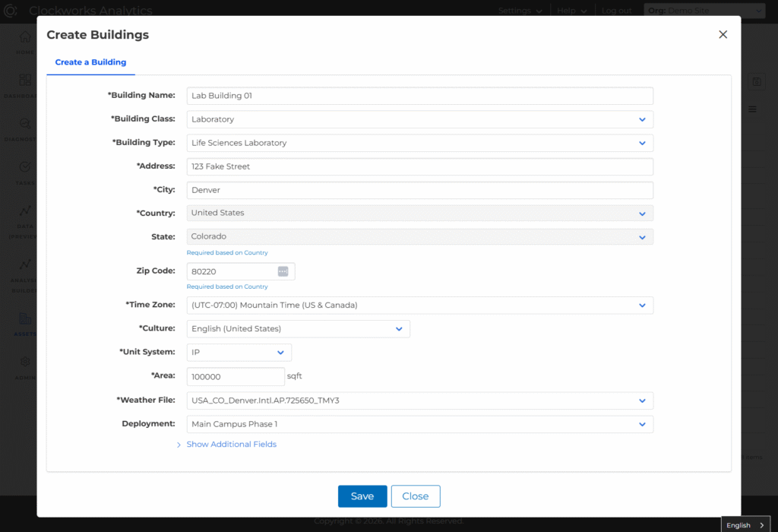Click into the Building Name field

[419, 96]
